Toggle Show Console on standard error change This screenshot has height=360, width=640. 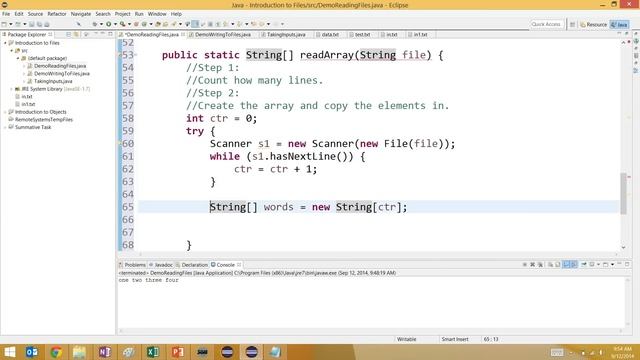(x=573, y=264)
